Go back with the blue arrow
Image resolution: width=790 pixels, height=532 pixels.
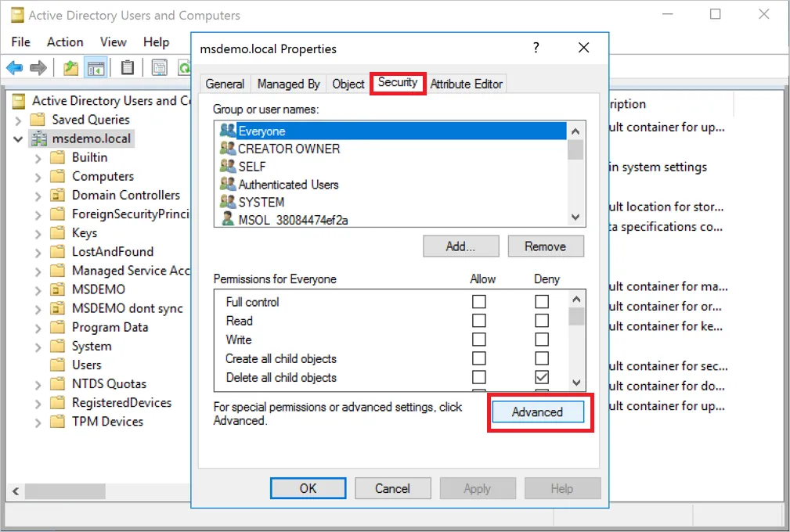14,67
